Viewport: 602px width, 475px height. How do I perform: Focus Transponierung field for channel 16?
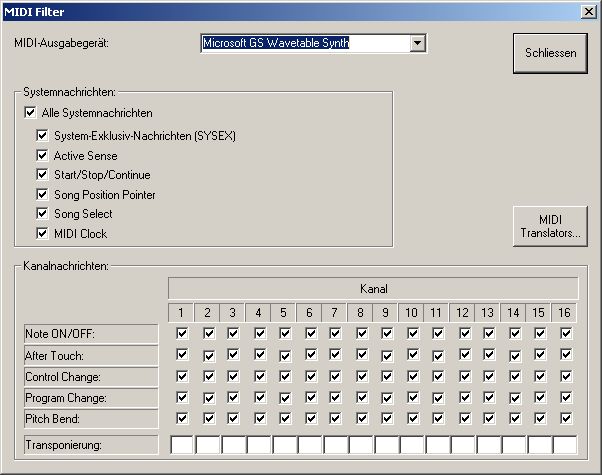(x=565, y=445)
